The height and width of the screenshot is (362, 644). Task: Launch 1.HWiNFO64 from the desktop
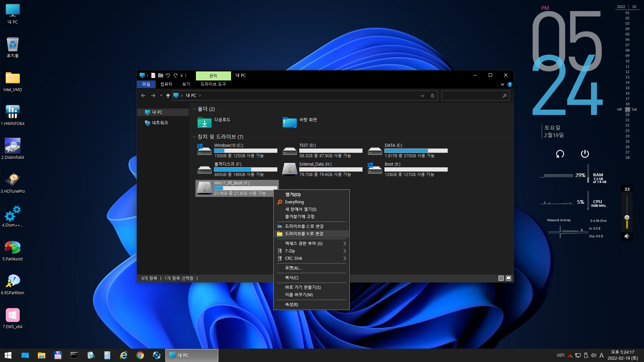[13, 116]
